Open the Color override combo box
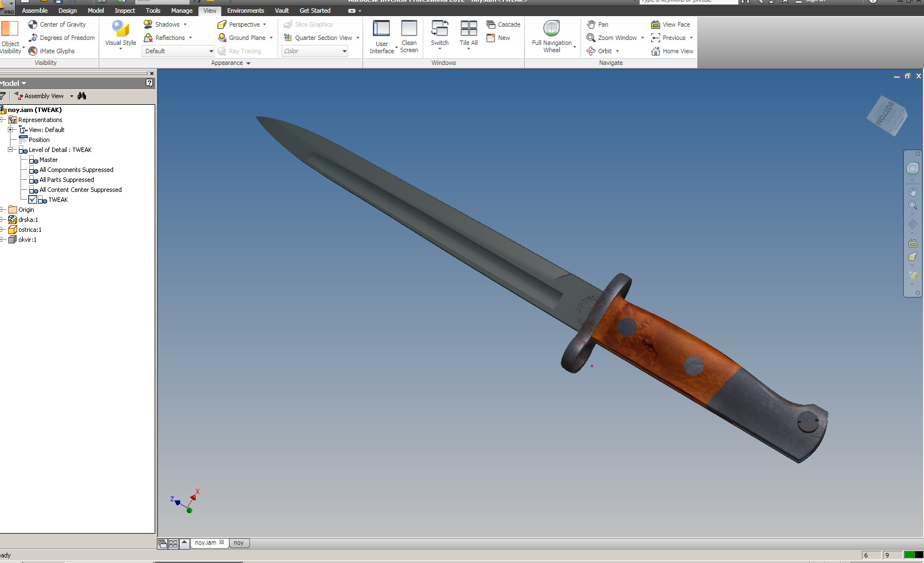 [315, 51]
